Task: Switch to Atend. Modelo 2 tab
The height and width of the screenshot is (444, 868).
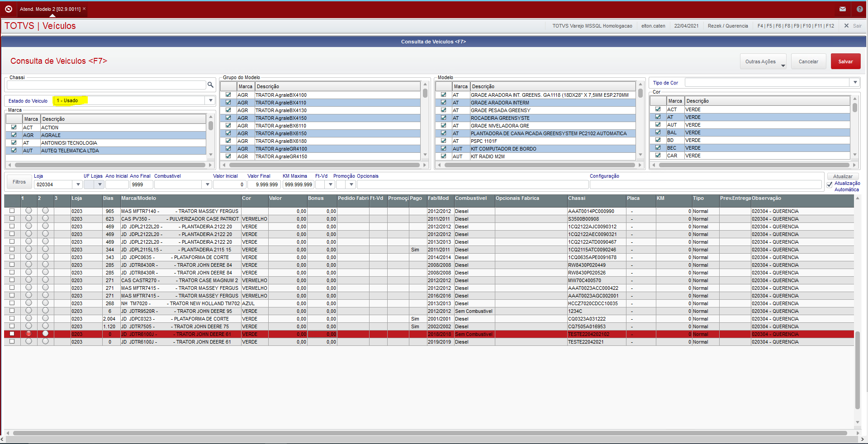Action: tap(50, 9)
